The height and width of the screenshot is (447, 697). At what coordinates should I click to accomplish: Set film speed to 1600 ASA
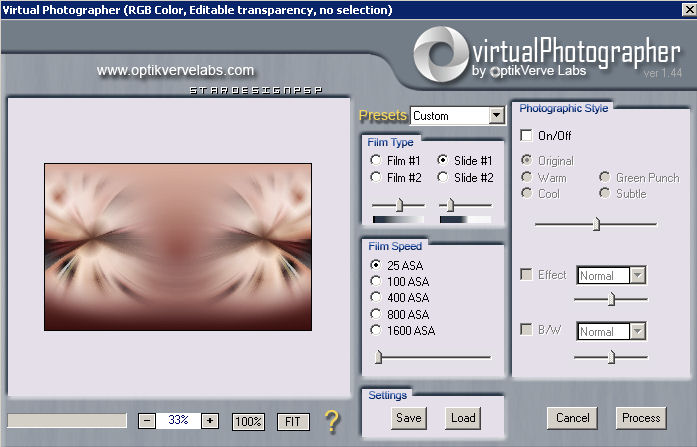coord(376,330)
